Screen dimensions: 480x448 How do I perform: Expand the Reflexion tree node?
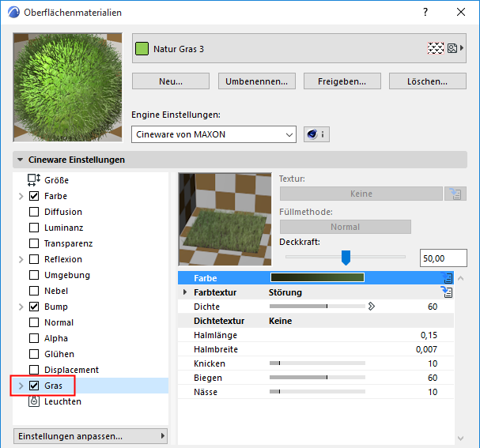tap(21, 259)
